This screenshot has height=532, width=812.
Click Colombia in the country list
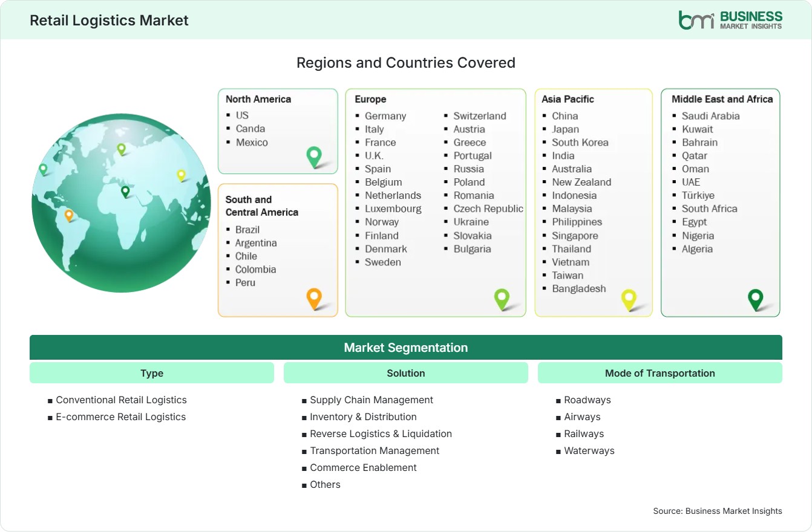point(256,269)
